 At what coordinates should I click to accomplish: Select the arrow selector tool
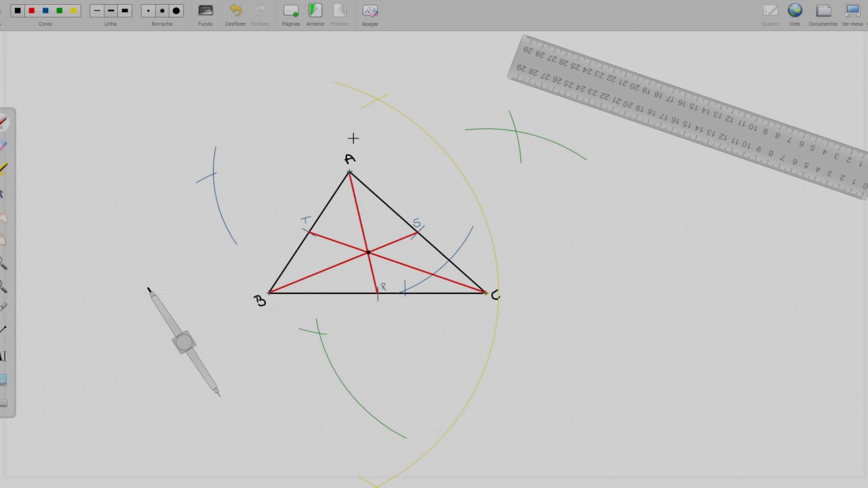[x=3, y=195]
